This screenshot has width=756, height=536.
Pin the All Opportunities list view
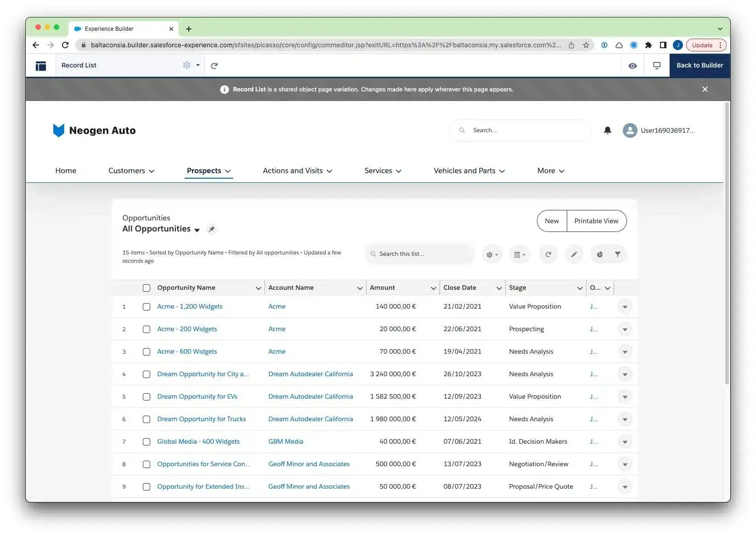[x=211, y=229]
